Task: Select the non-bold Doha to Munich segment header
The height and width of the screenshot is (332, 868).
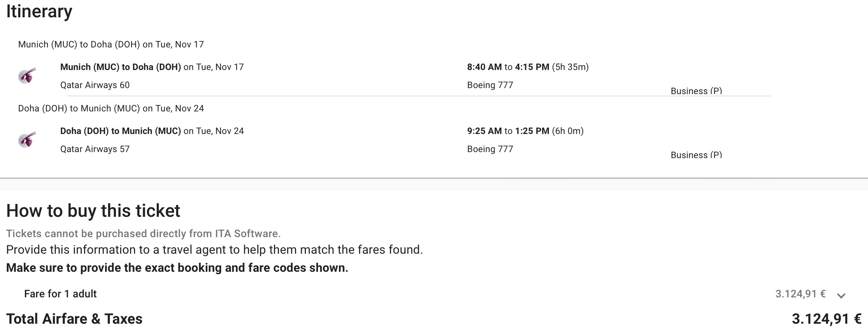Action: point(111,108)
